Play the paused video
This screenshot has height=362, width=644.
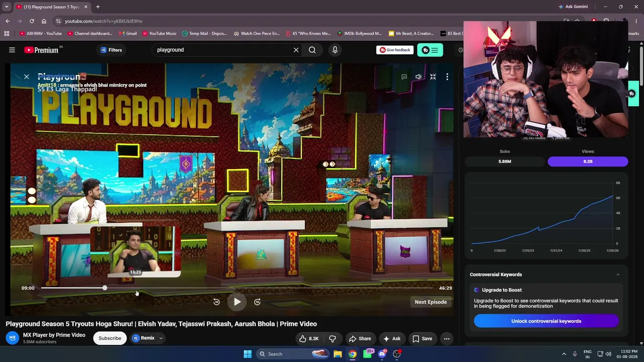point(237,302)
